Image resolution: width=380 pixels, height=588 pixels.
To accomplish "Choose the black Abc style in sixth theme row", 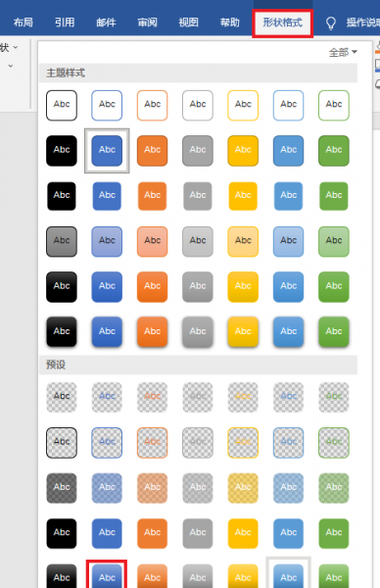I will 62,332.
